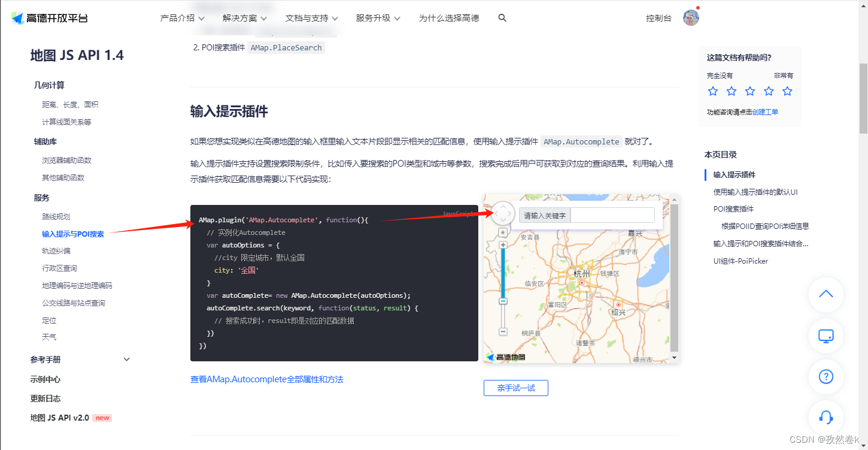Open 控制台 in top navbar
Image resolution: width=868 pixels, height=450 pixels.
pos(658,18)
